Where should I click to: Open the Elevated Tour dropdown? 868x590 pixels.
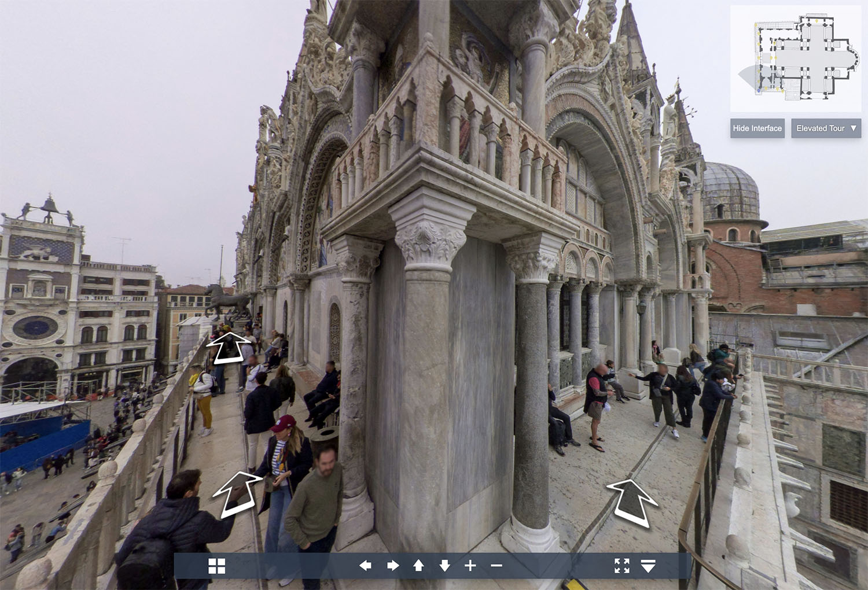[820, 128]
